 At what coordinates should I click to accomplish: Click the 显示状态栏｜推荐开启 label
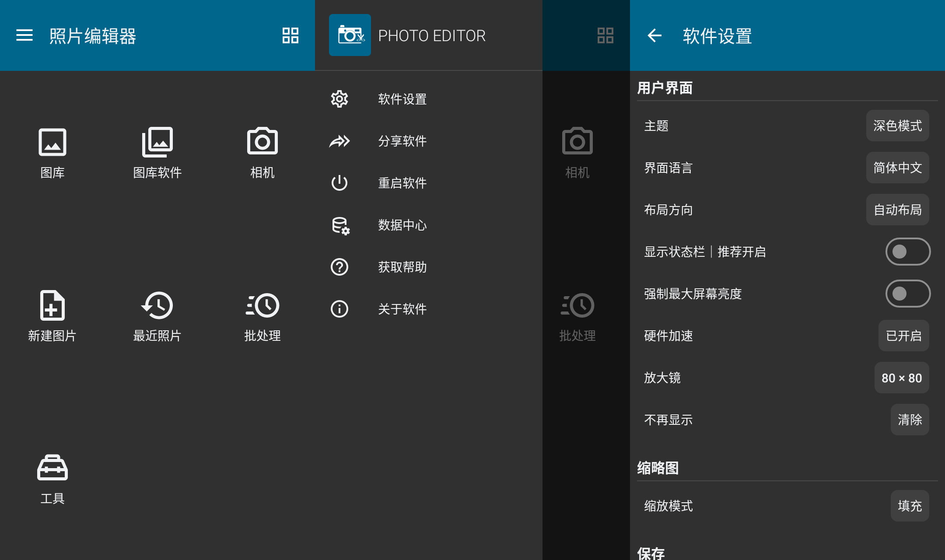pyautogui.click(x=705, y=252)
